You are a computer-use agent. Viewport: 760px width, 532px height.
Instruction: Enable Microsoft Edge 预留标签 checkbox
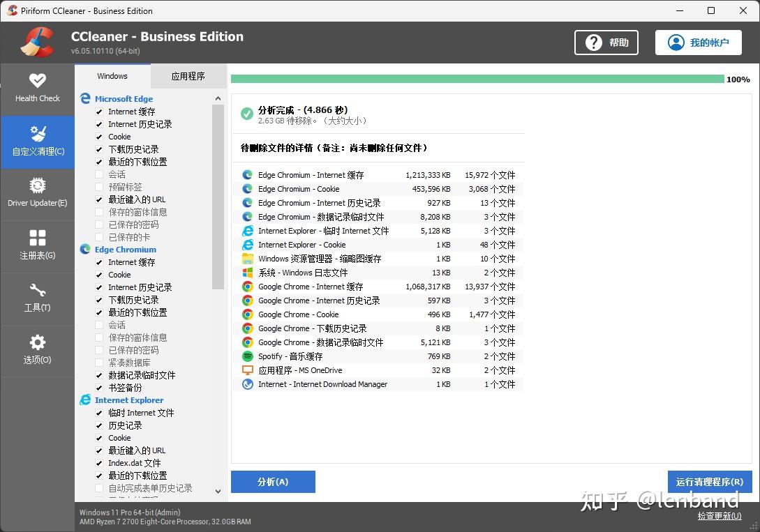tap(99, 187)
